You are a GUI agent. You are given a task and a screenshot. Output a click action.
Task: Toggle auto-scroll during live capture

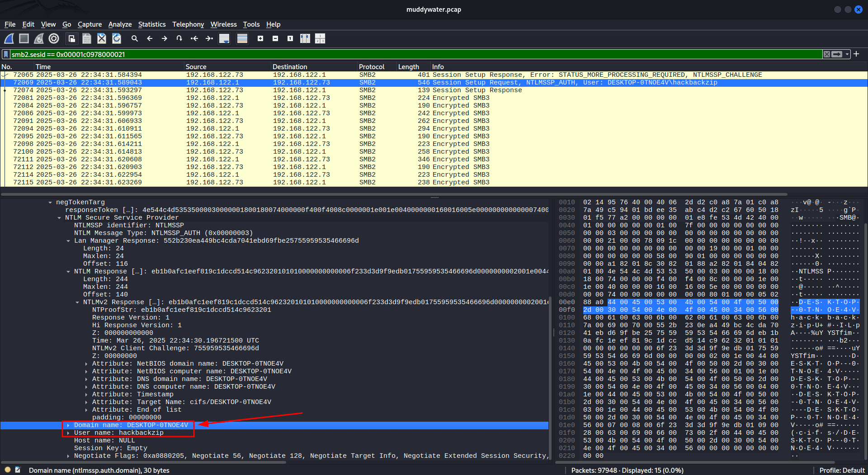tap(224, 38)
